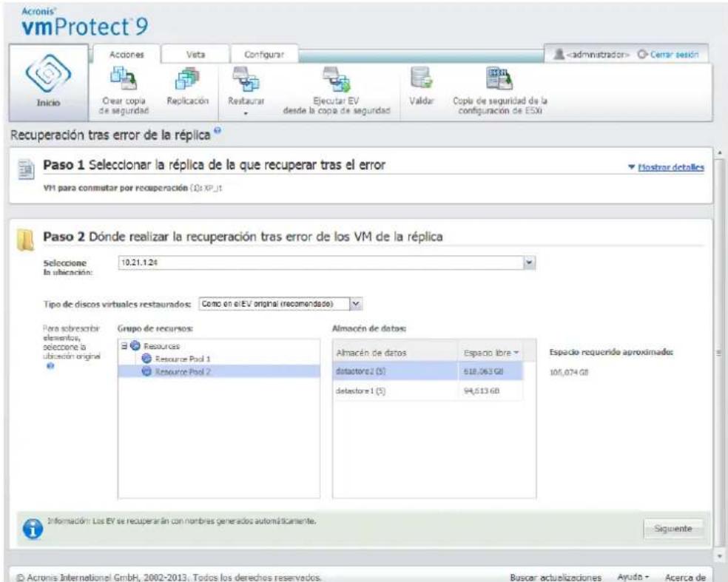The image size is (728, 582).
Task: Click the Mostrar detalles link
Action: click(671, 167)
